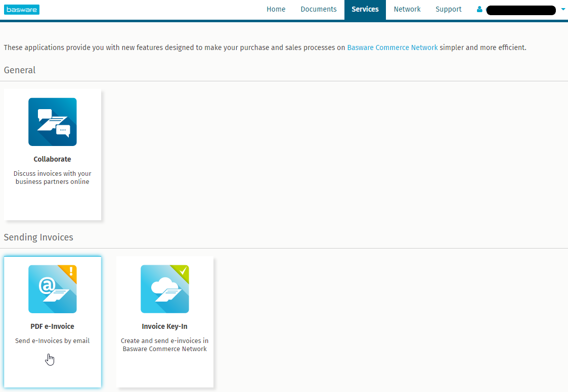Click 'Send e-Invoices by email' description
The width and height of the screenshot is (568, 392).
pyautogui.click(x=53, y=341)
